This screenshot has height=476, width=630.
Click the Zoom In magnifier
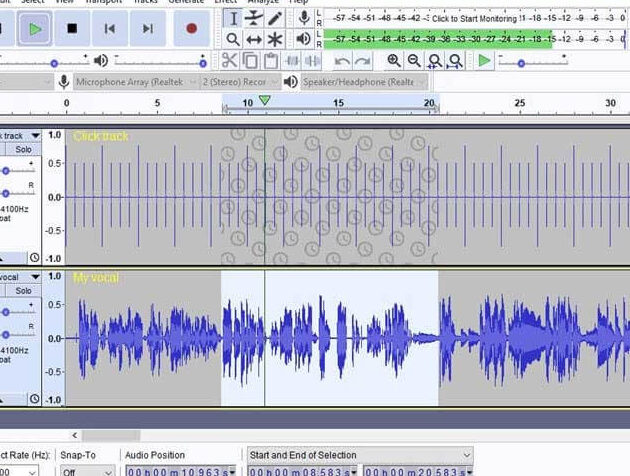coord(394,61)
